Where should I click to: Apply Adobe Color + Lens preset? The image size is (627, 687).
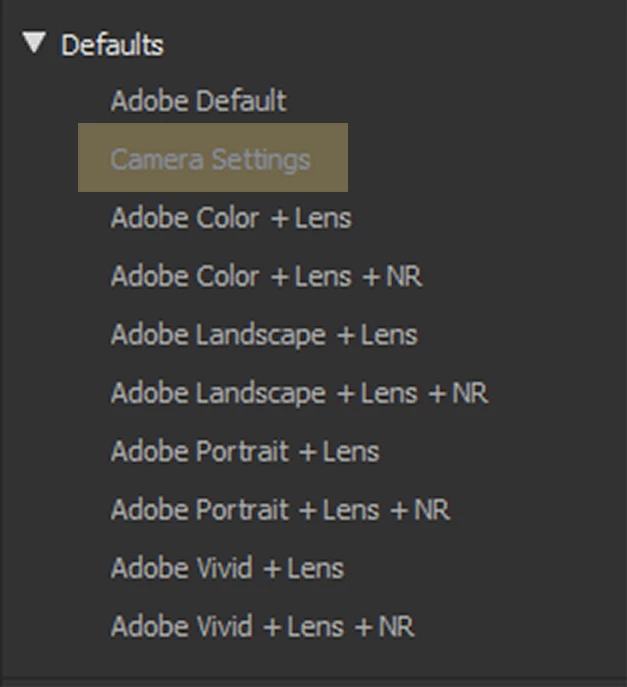click(231, 218)
